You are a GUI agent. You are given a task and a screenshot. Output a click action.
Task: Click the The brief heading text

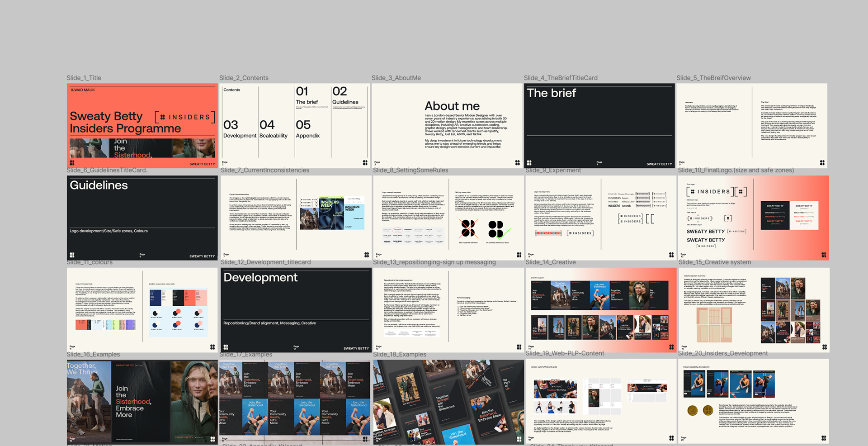552,93
